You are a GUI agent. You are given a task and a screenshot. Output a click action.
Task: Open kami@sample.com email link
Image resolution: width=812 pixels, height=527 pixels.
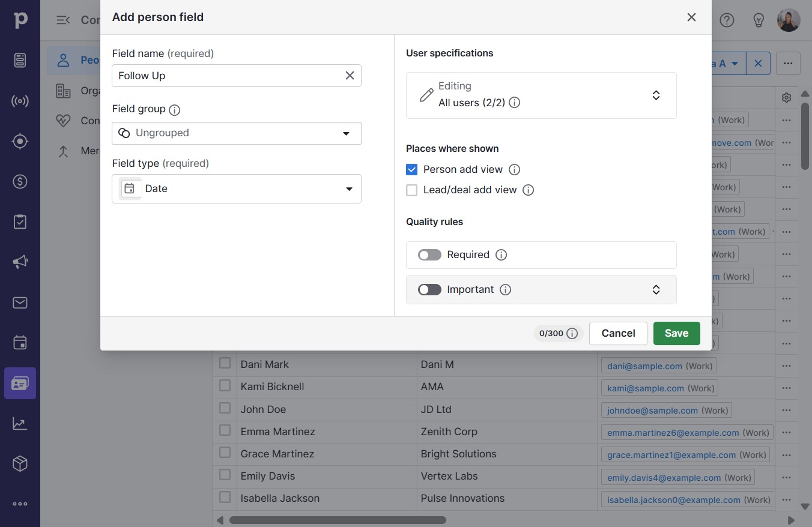(646, 388)
